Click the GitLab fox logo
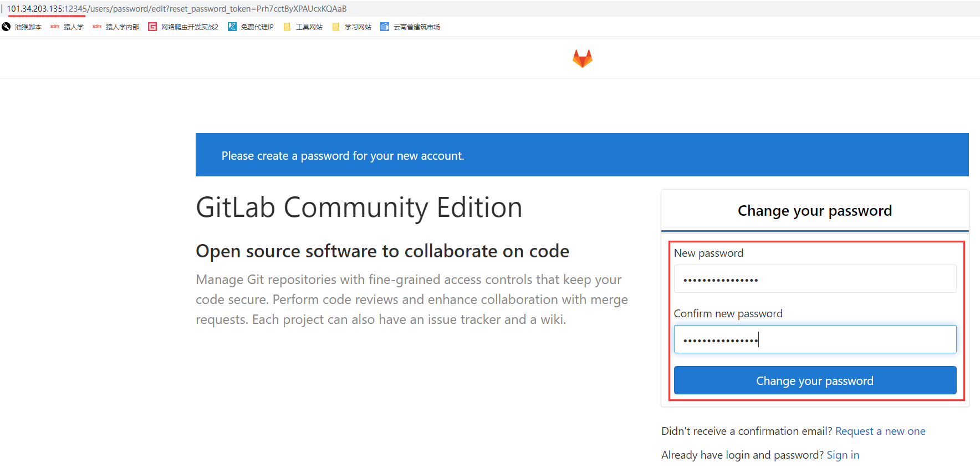The image size is (980, 467). pos(582,58)
